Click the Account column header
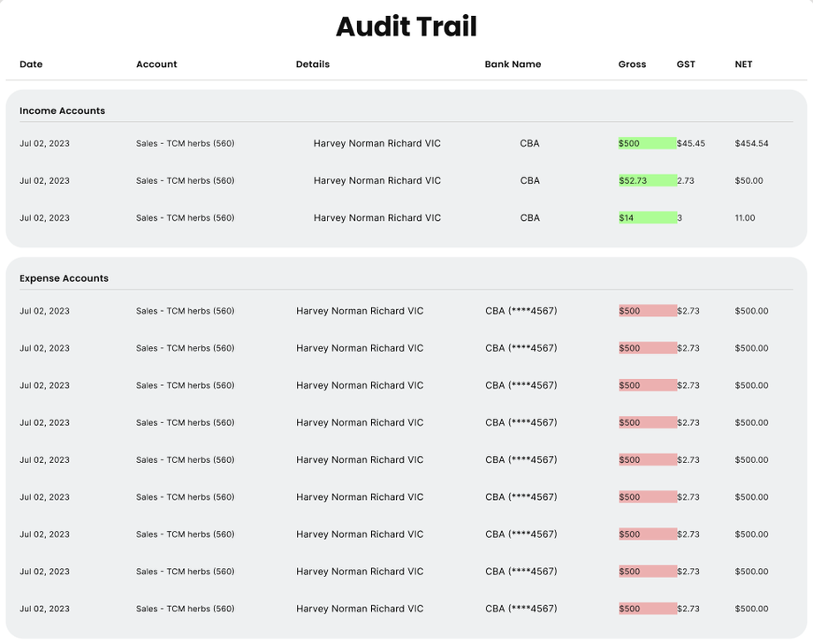The height and width of the screenshot is (644, 813). click(156, 64)
